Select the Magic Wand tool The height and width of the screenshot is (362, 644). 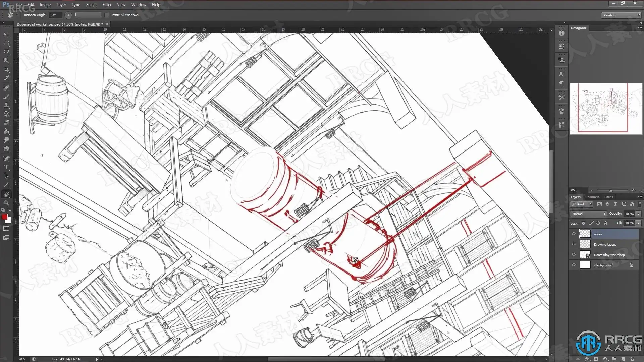[x=6, y=61]
